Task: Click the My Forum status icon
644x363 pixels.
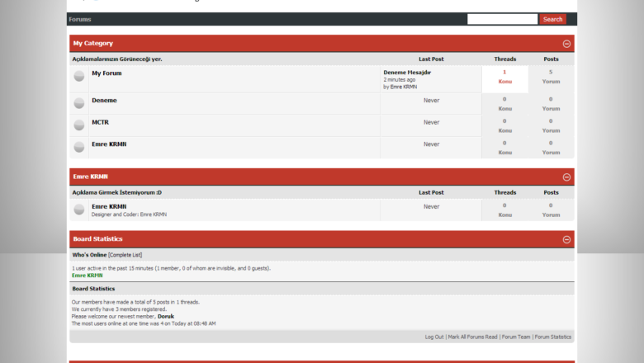Action: pos(79,76)
